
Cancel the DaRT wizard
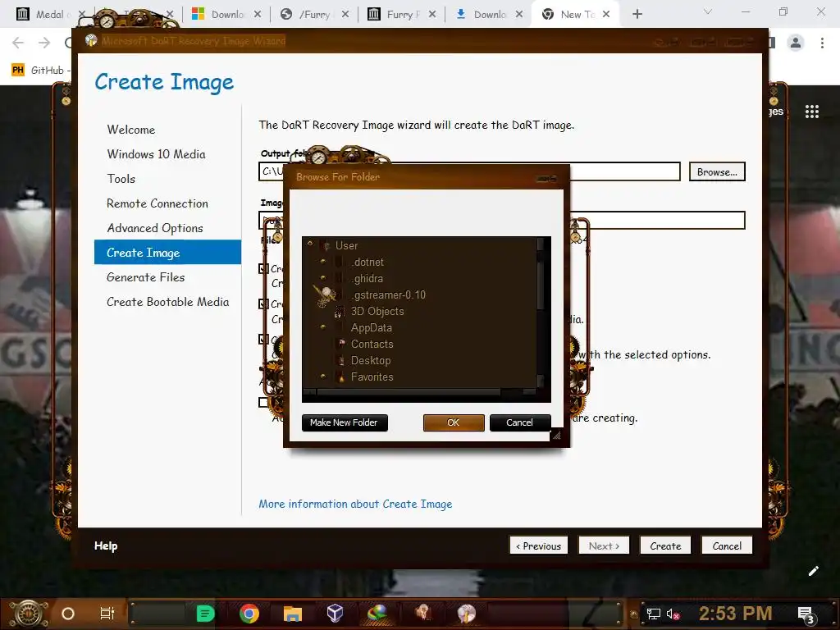pos(727,546)
